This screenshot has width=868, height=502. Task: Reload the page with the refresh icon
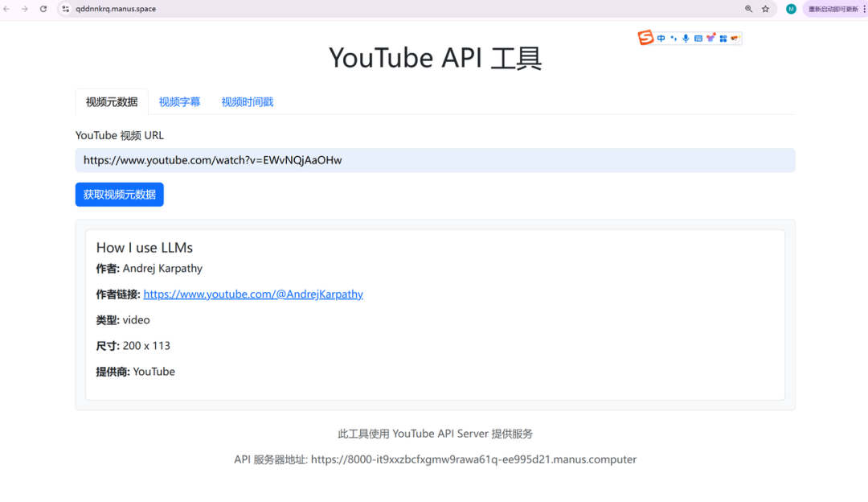43,9
